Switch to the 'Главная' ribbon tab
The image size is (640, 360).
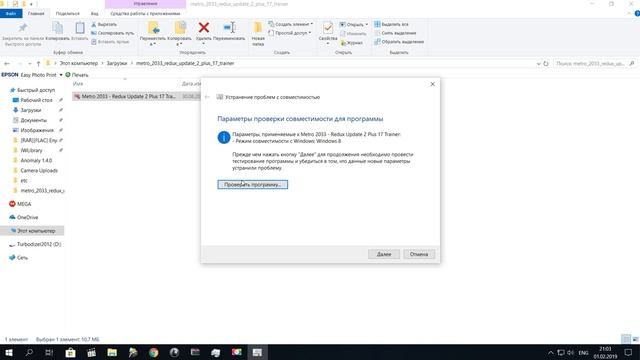tap(36, 13)
